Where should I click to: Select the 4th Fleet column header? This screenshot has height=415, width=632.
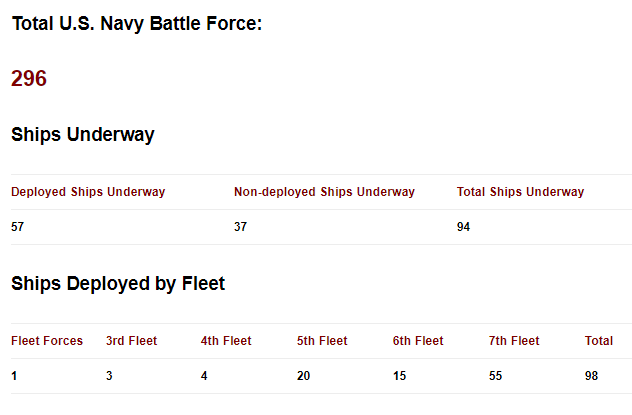tap(226, 341)
